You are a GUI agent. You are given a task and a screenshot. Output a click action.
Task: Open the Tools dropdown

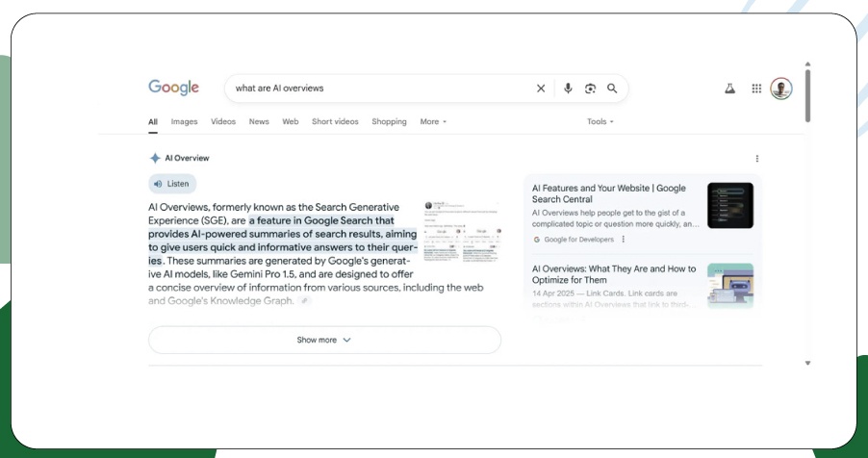600,122
